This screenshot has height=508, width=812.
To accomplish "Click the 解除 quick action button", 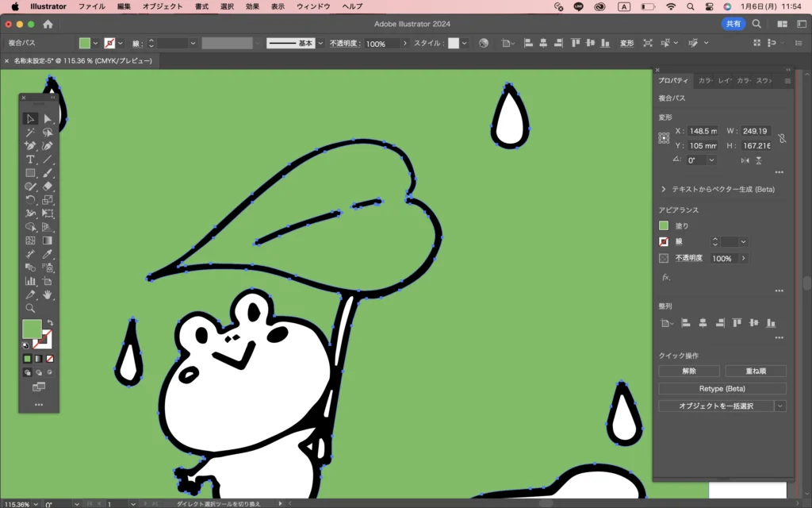I will tap(689, 371).
